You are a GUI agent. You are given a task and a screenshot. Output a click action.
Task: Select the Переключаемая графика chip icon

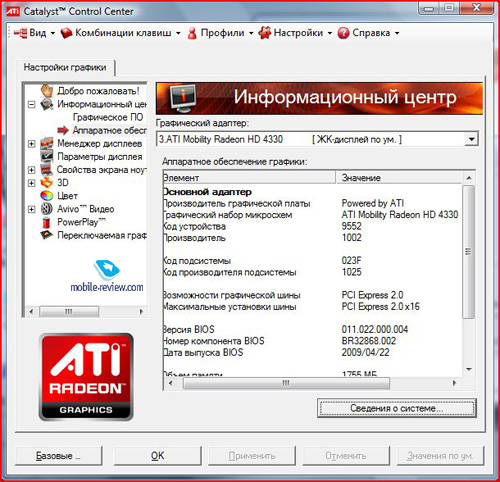tap(47, 235)
